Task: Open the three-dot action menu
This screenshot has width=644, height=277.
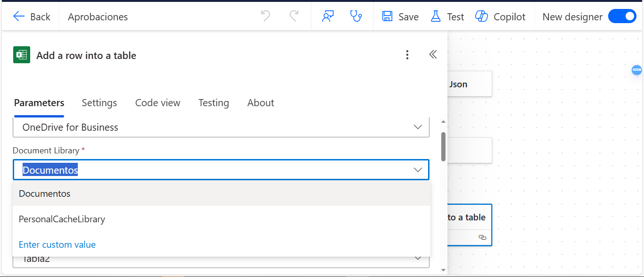Action: point(407,55)
